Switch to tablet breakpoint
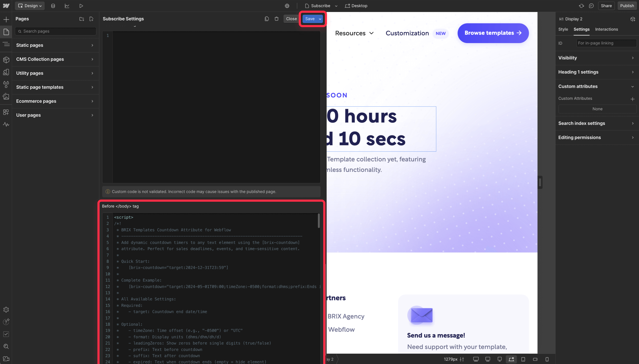Viewport: 639px width, 364px height. pyautogui.click(x=523, y=359)
